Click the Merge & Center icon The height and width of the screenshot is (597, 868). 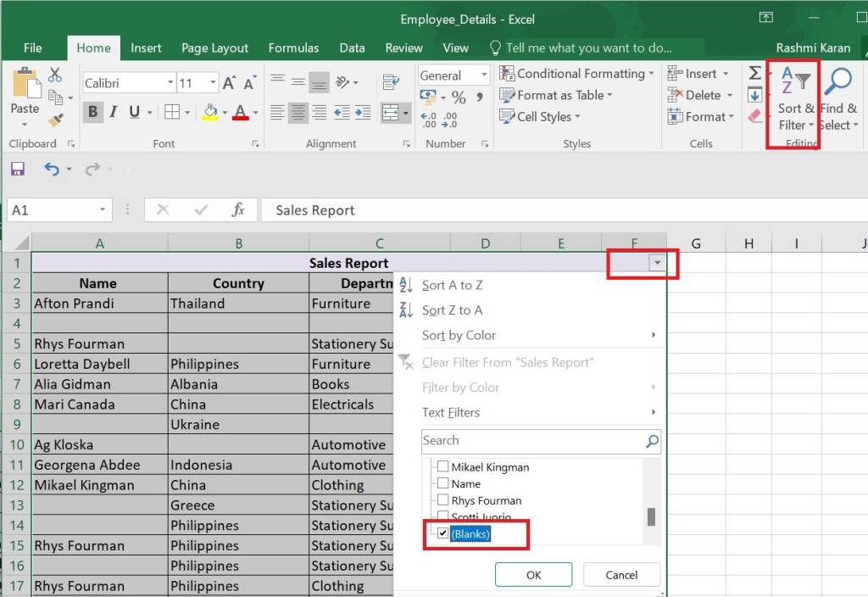(x=390, y=112)
